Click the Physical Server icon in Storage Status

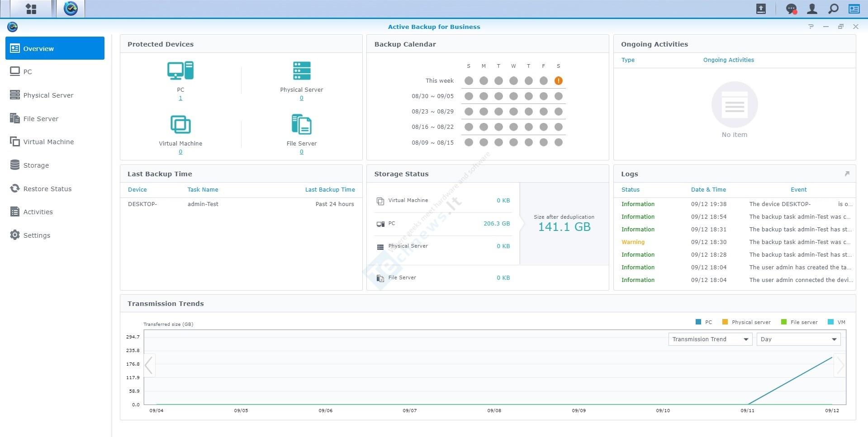(380, 247)
